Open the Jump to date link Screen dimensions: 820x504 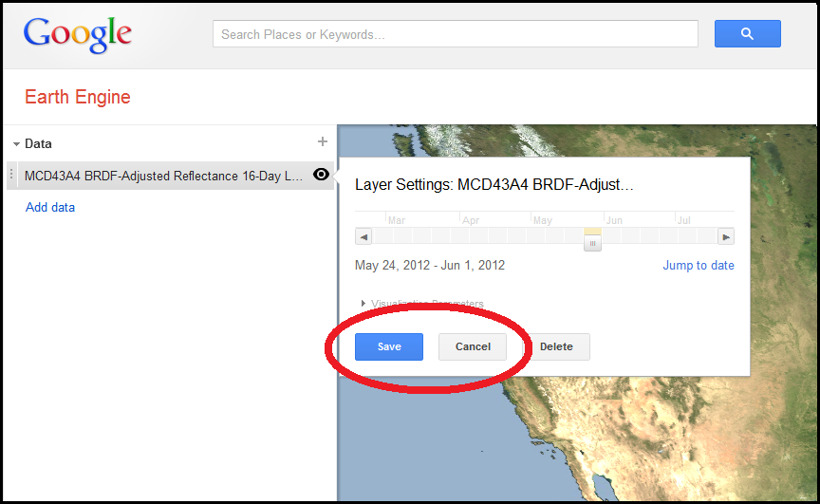(699, 265)
